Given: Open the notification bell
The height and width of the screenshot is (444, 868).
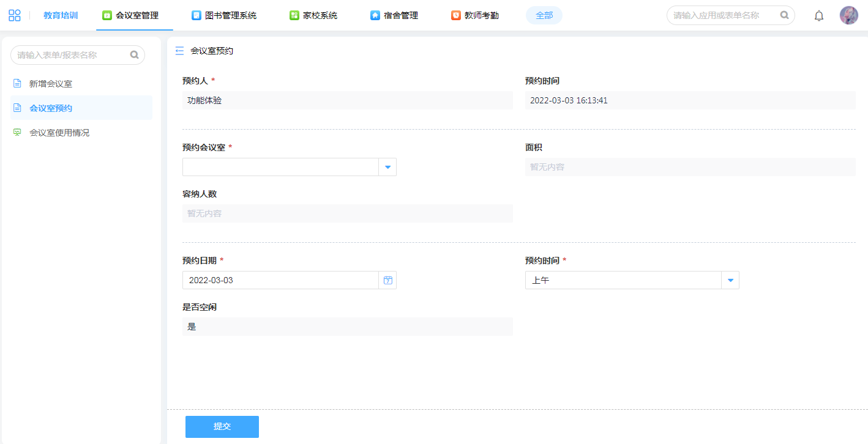Looking at the screenshot, I should [818, 16].
